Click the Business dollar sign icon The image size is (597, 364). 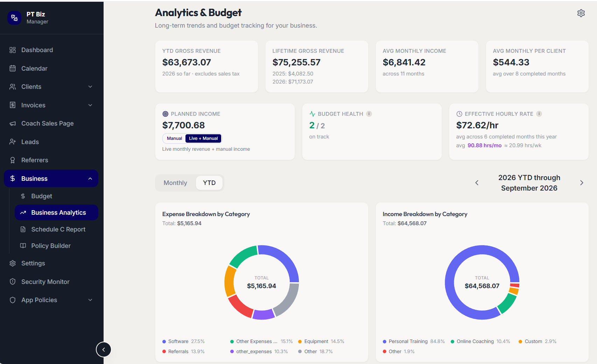(x=13, y=179)
